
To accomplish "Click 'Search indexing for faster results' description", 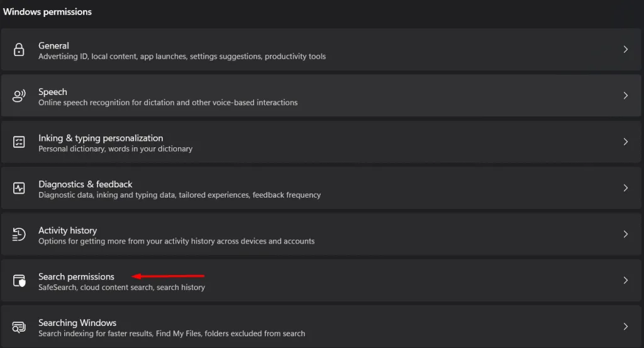I will point(172,334).
